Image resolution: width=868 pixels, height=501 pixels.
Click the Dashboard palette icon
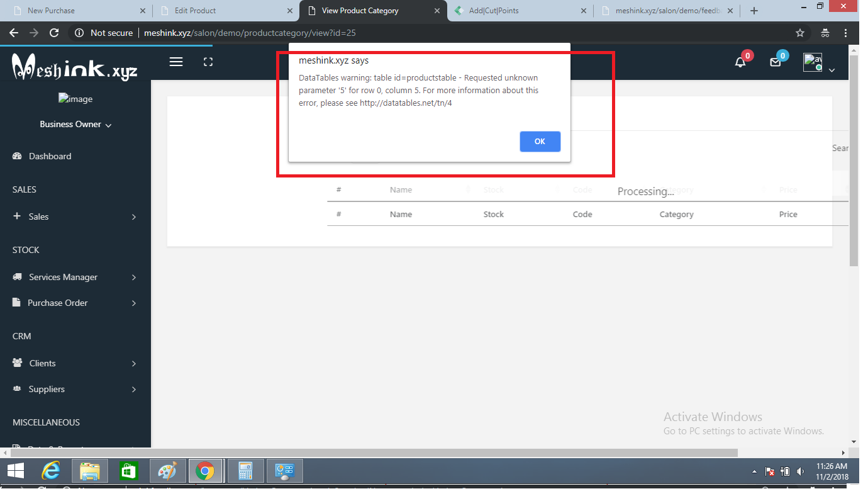click(18, 156)
